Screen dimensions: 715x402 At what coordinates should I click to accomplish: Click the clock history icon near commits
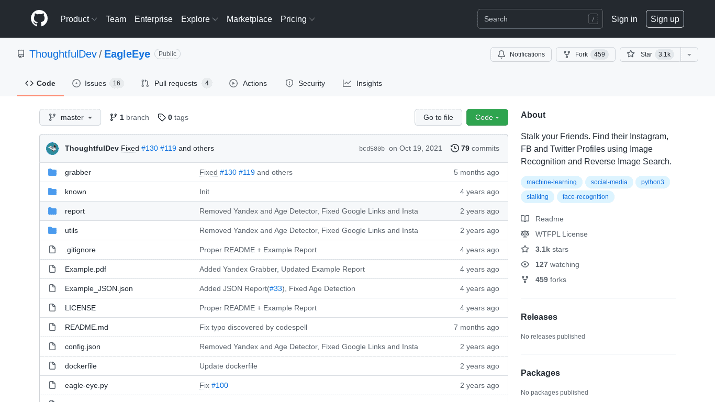coord(455,148)
